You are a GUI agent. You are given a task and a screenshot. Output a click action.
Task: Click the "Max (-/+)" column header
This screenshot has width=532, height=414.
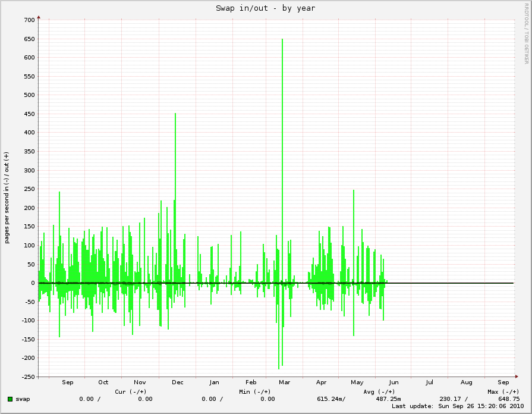pos(503,391)
